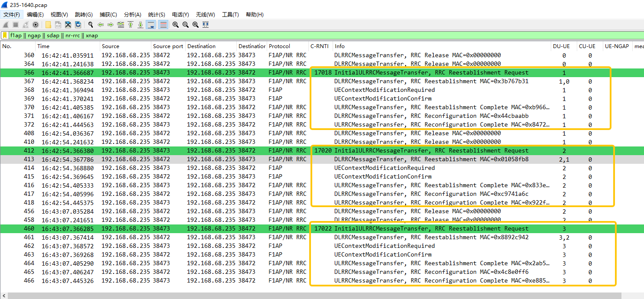Select packet 360 RRC Release row
The image size is (644, 299).
[x=322, y=55]
